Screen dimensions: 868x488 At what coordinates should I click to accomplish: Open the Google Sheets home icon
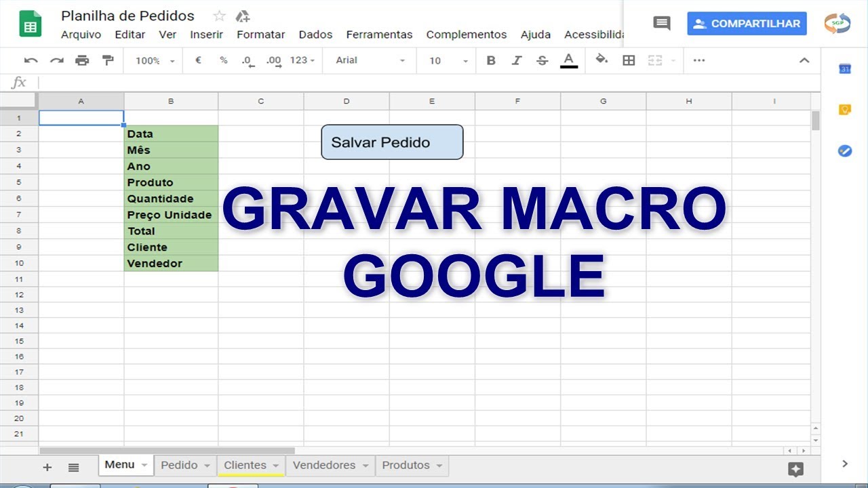tap(31, 24)
